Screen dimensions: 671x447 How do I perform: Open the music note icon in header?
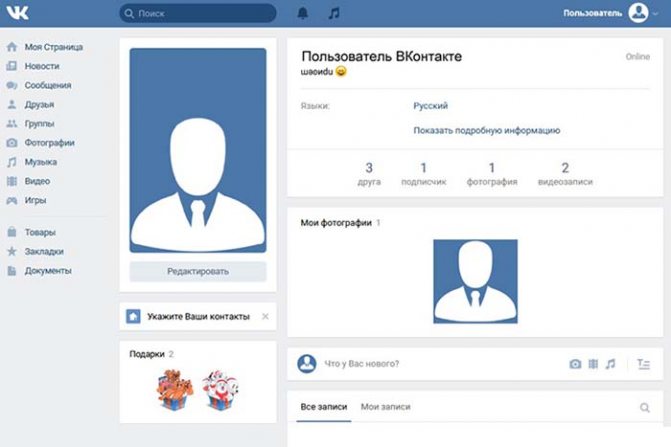pos(334,13)
